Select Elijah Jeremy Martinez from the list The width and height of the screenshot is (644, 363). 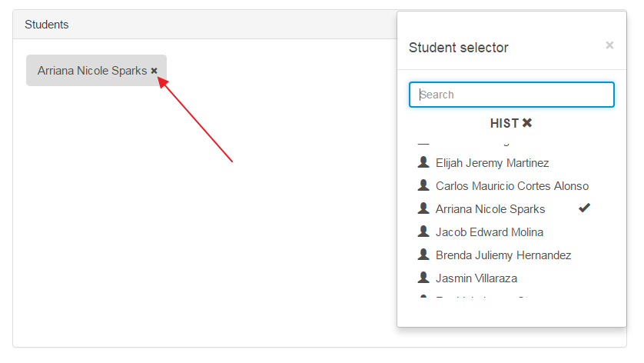point(492,163)
